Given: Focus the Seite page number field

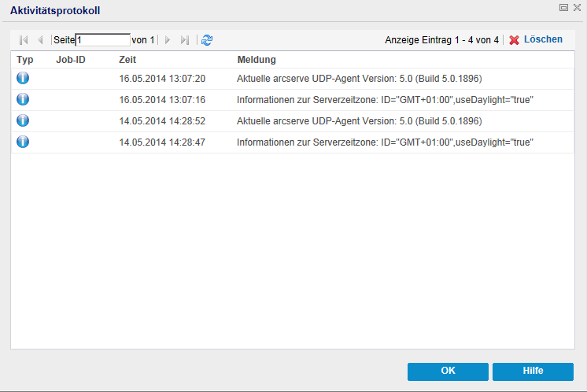Looking at the screenshot, I should tap(103, 40).
